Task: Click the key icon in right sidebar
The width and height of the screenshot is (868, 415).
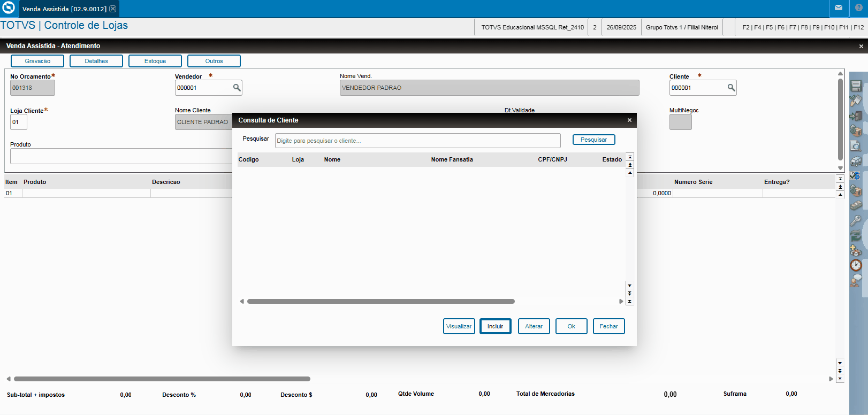Action: tap(856, 220)
